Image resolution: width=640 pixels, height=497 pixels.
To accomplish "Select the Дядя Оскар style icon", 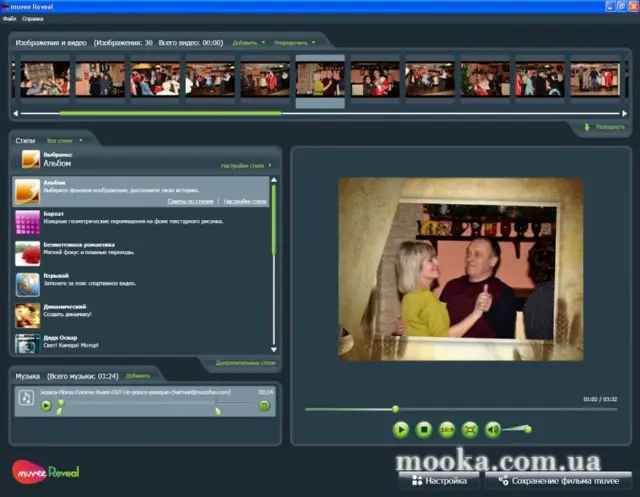I will [x=27, y=344].
